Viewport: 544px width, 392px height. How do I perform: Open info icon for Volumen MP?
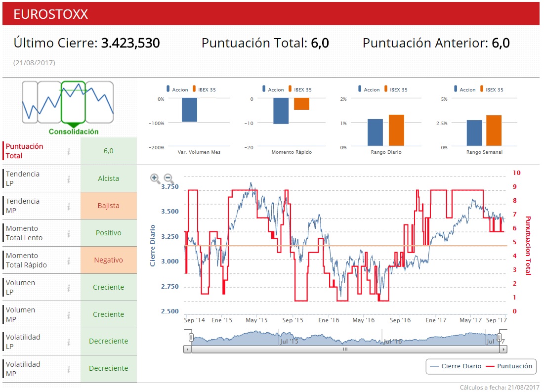pos(69,315)
